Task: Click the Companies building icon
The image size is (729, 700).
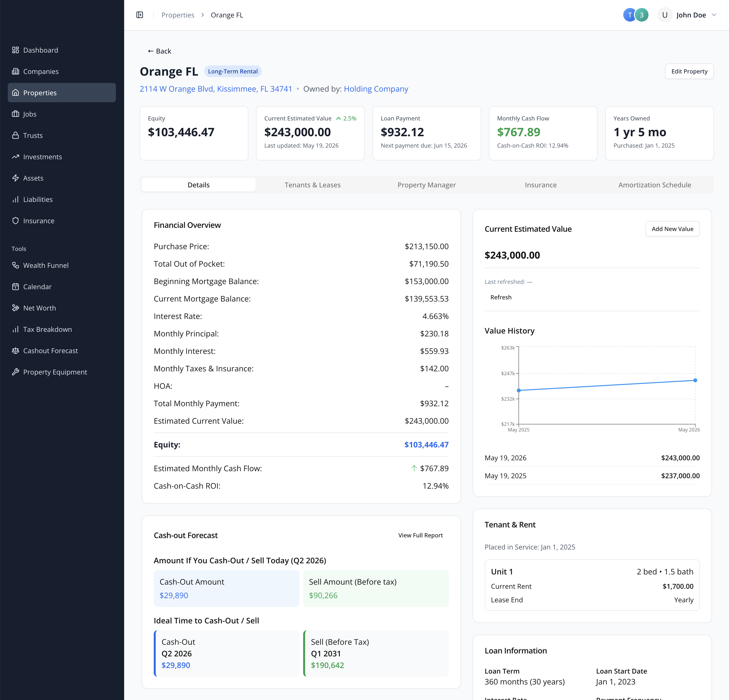Action: click(15, 71)
